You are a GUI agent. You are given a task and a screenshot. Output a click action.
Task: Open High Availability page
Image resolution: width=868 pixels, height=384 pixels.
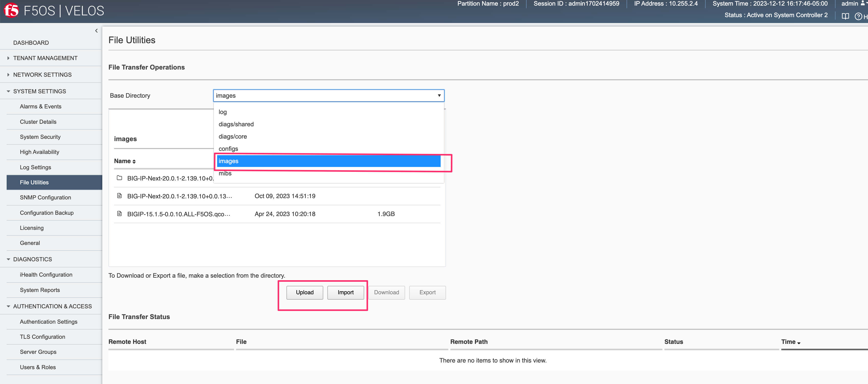point(39,152)
